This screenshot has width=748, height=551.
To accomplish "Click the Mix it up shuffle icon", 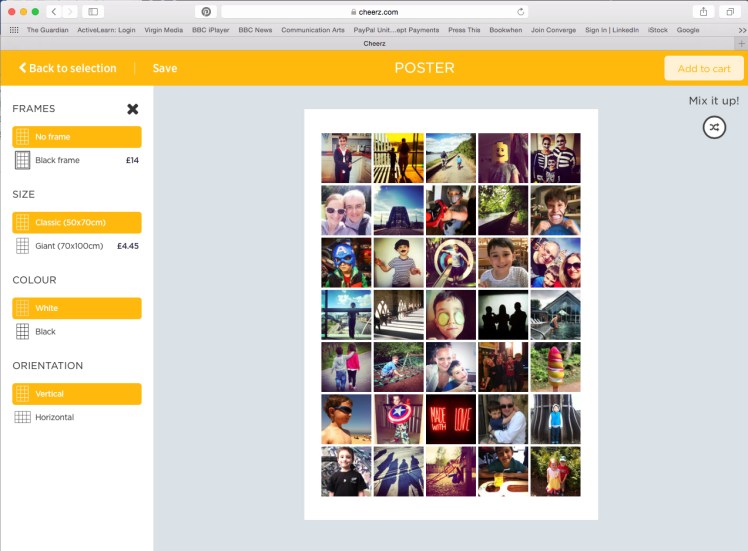I will (x=714, y=127).
